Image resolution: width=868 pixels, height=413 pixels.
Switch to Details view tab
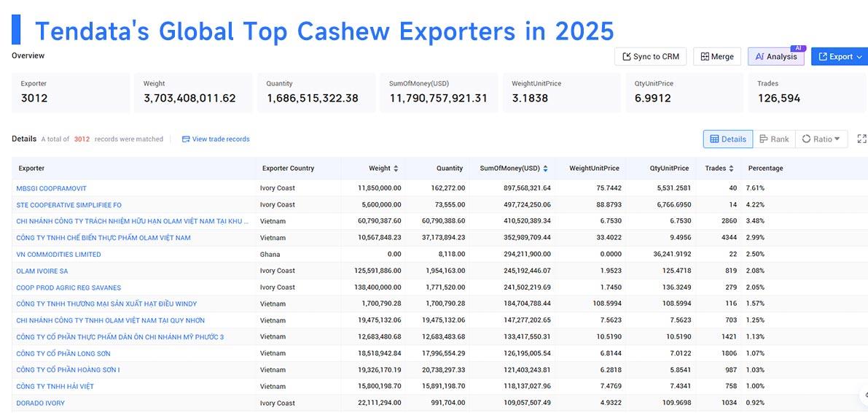728,139
